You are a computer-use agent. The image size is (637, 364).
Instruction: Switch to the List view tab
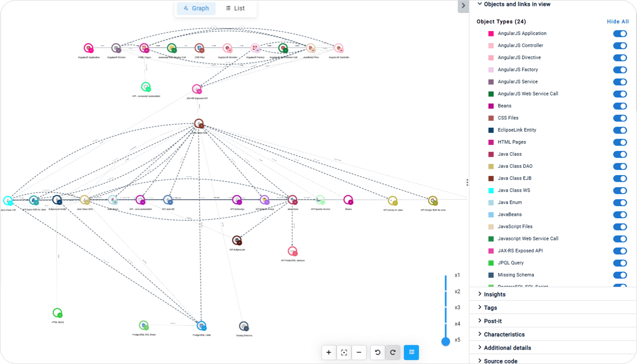point(235,8)
